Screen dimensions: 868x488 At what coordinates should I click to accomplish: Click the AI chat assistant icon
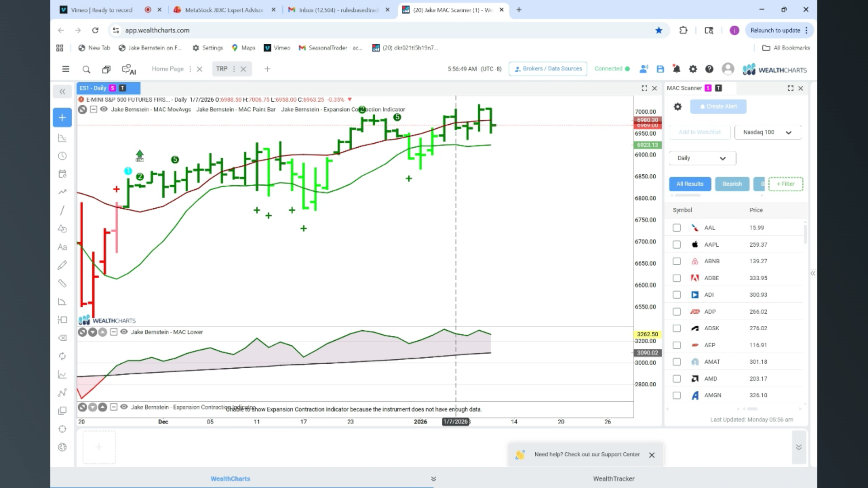coord(128,69)
